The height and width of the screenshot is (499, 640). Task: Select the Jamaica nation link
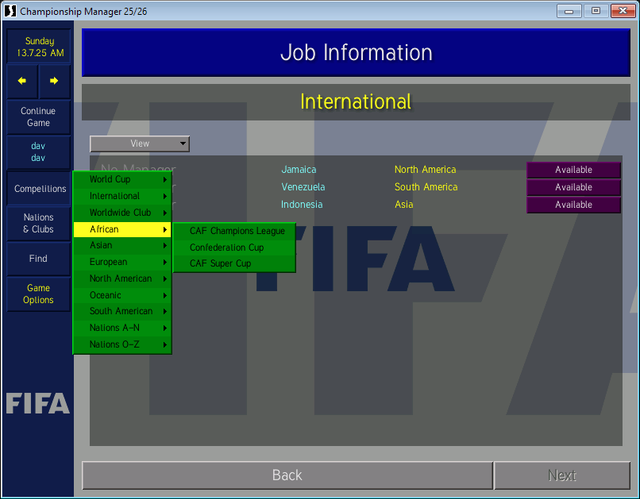coord(299,170)
